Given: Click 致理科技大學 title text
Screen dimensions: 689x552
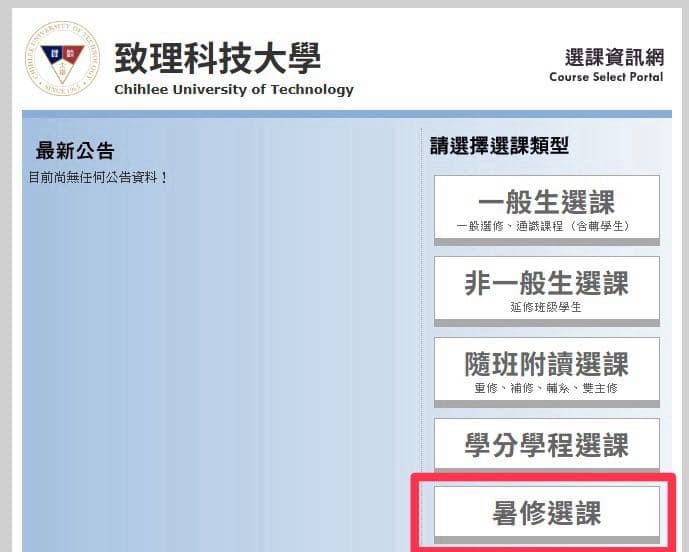Looking at the screenshot, I should [218, 58].
